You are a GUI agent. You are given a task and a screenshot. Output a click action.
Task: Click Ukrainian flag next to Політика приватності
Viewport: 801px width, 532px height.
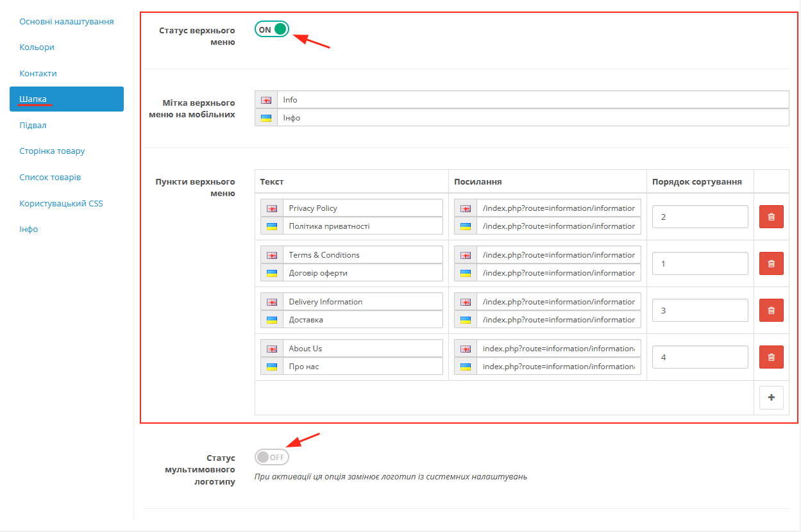click(x=272, y=226)
